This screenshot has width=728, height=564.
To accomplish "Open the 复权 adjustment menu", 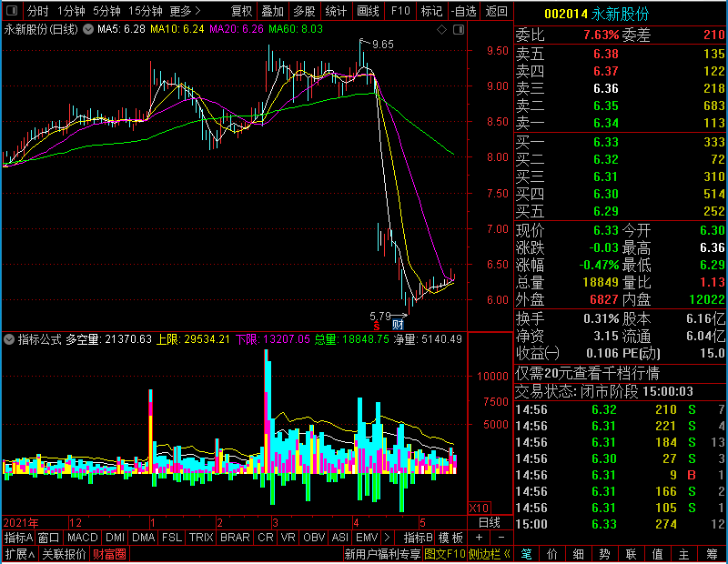I will 241,11.
